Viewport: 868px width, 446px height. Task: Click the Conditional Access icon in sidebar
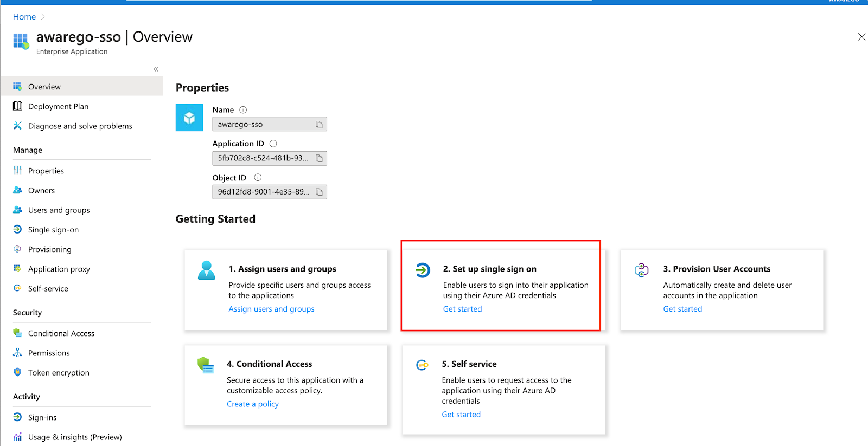(x=17, y=333)
